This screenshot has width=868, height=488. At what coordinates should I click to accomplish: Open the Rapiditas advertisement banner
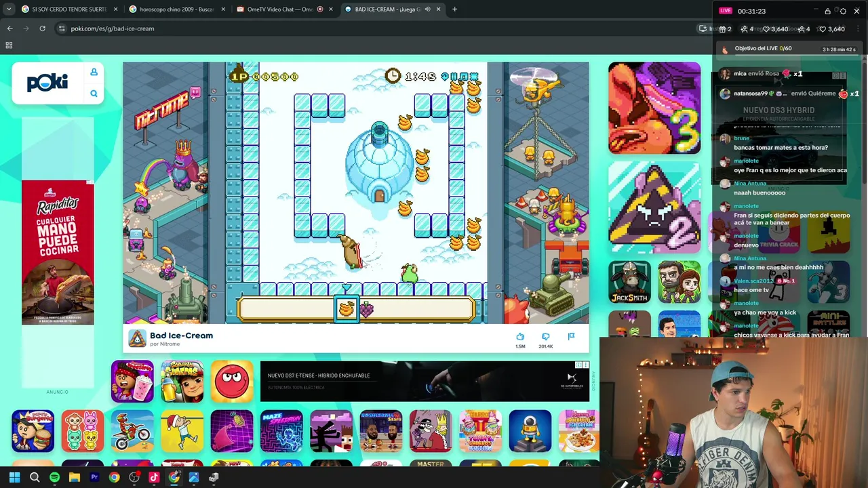tap(58, 252)
